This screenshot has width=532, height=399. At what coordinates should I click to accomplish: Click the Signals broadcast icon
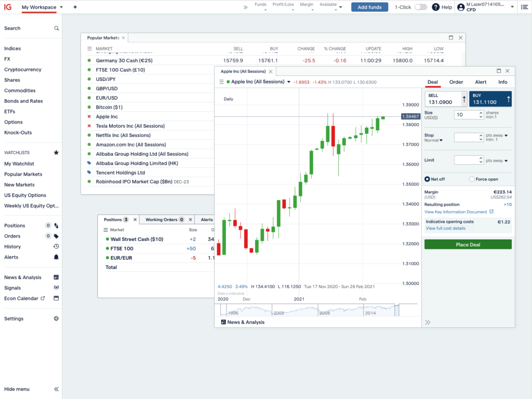coord(56,288)
